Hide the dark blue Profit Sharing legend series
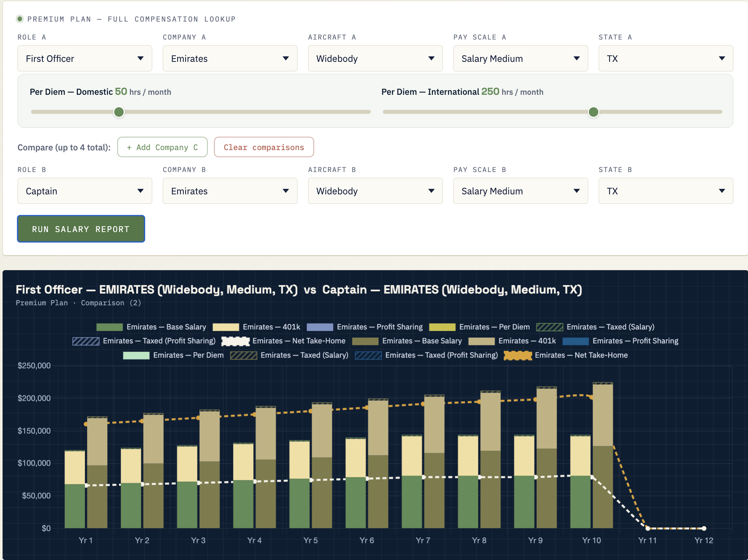748x560 pixels. pyautogui.click(x=620, y=341)
